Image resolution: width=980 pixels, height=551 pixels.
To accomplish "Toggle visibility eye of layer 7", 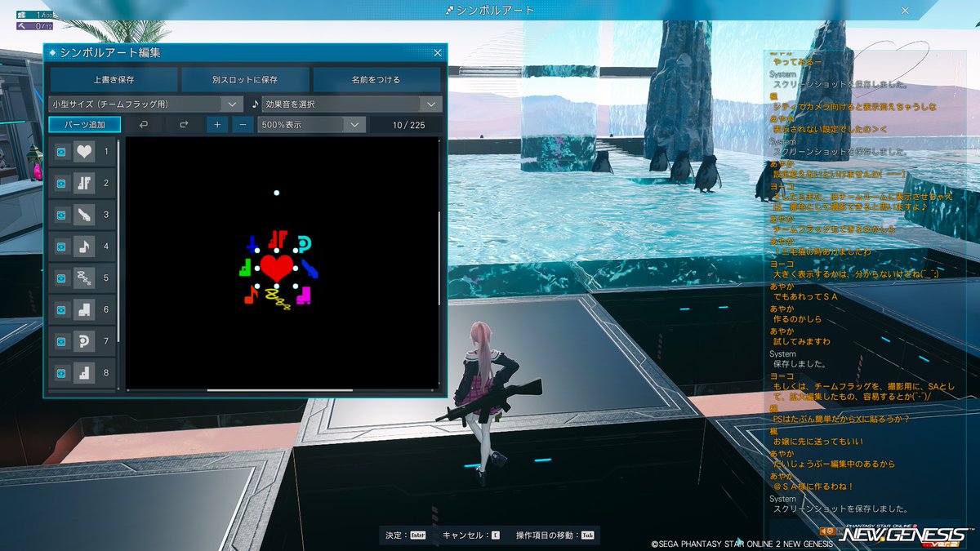I will pos(61,341).
